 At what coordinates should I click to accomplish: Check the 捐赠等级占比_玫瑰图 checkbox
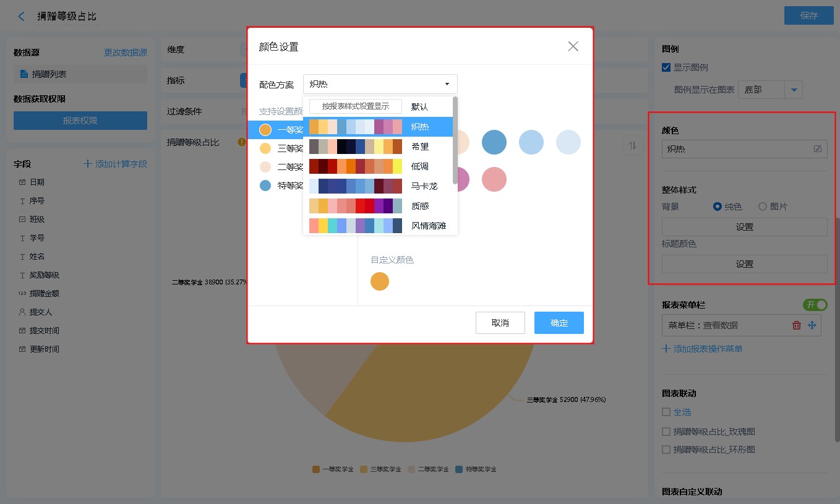[666, 432]
